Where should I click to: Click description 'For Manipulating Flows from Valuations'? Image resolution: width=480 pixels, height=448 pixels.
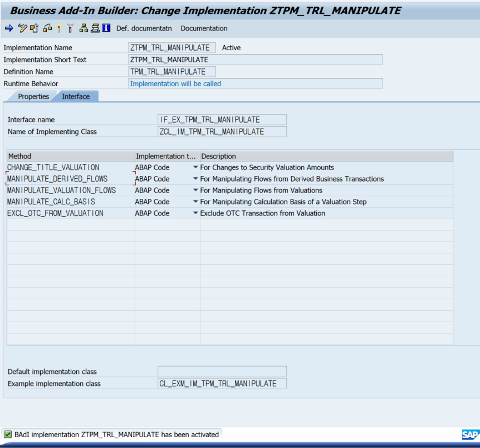[x=261, y=190]
